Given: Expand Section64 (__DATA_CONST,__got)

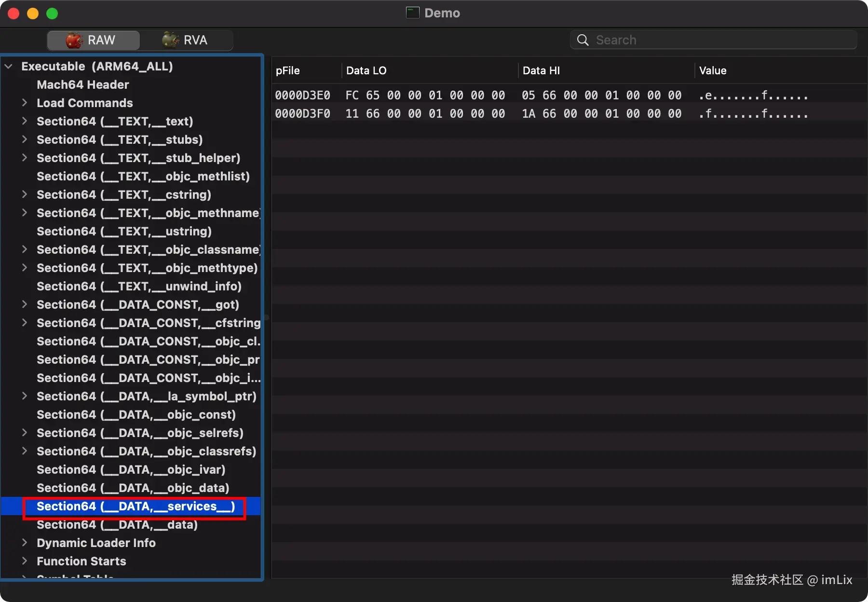Looking at the screenshot, I should 24,304.
